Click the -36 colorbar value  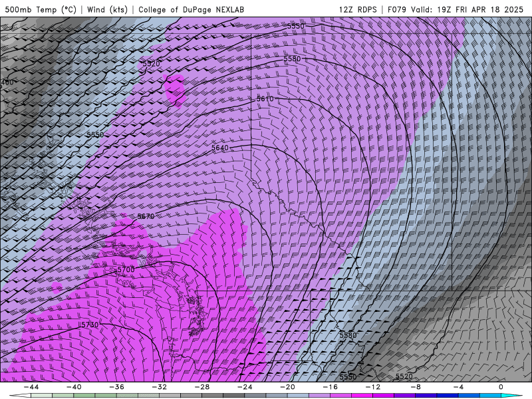click(116, 387)
